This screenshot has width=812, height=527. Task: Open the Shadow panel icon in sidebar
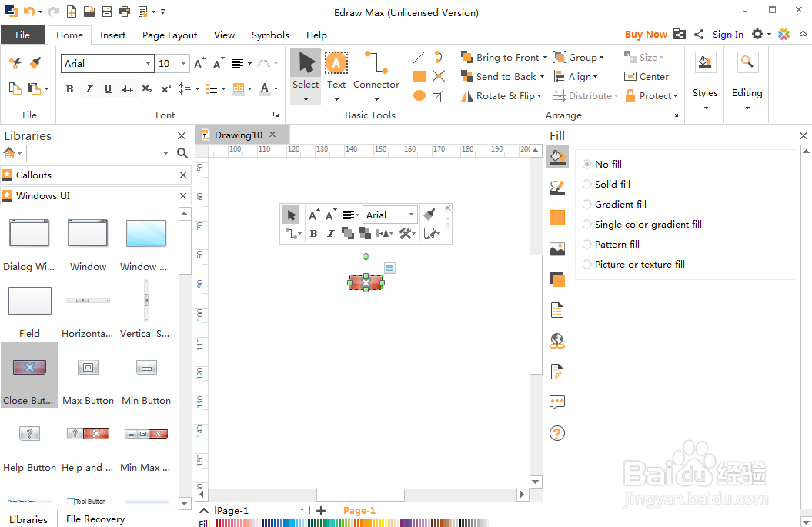coord(557,279)
